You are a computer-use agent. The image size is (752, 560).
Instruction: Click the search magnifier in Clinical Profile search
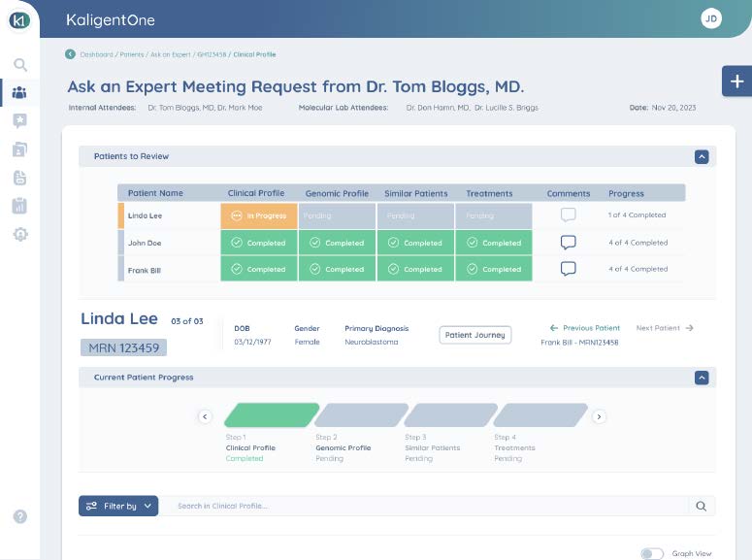pos(701,506)
